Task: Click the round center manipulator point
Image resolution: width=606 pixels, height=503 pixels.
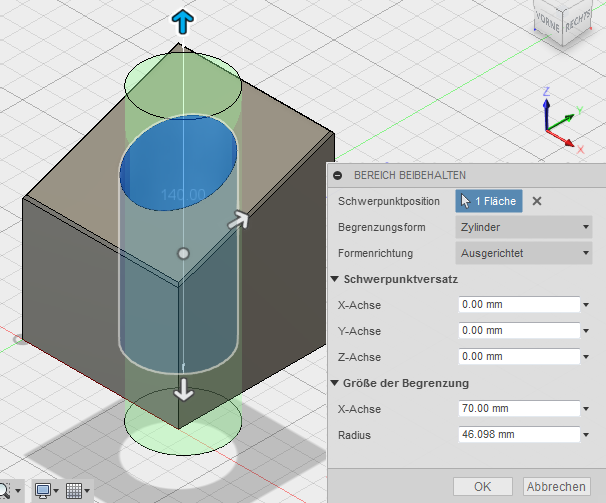Action: (x=183, y=254)
